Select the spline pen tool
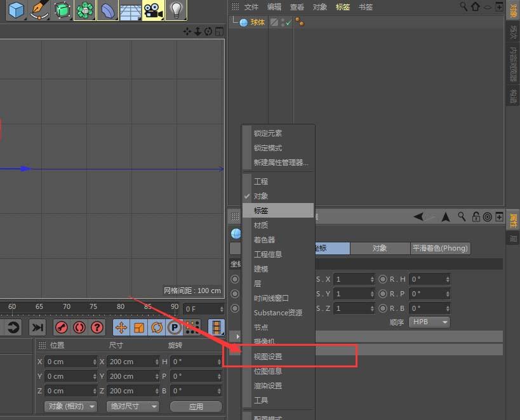520x420 pixels. click(39, 11)
